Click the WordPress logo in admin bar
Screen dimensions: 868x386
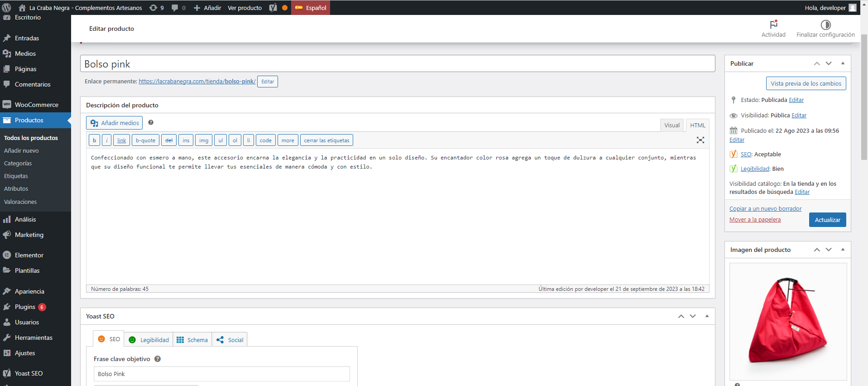(7, 8)
